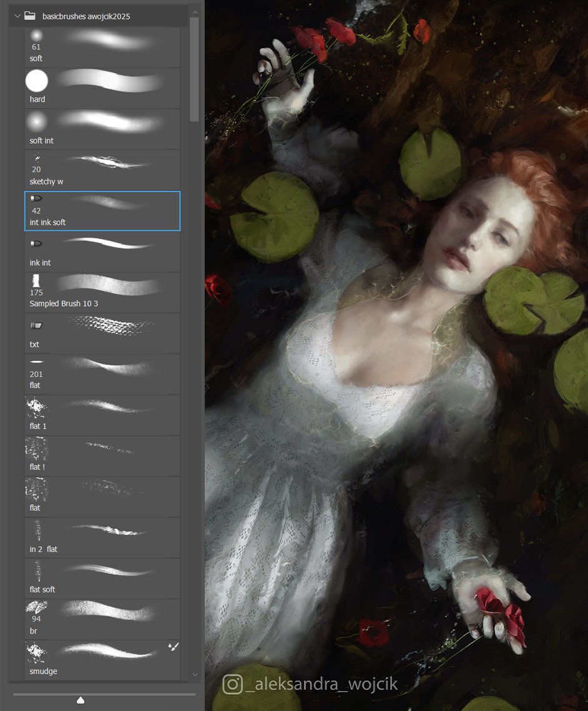Click the smudge tool indicator icon
588x711 pixels.
pos(173,647)
